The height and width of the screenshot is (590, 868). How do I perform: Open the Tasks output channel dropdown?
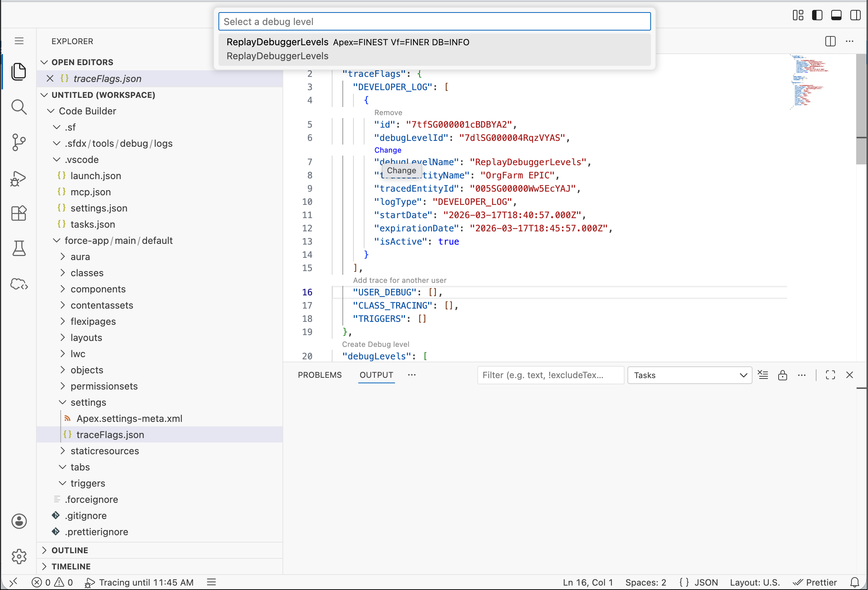[x=690, y=375]
